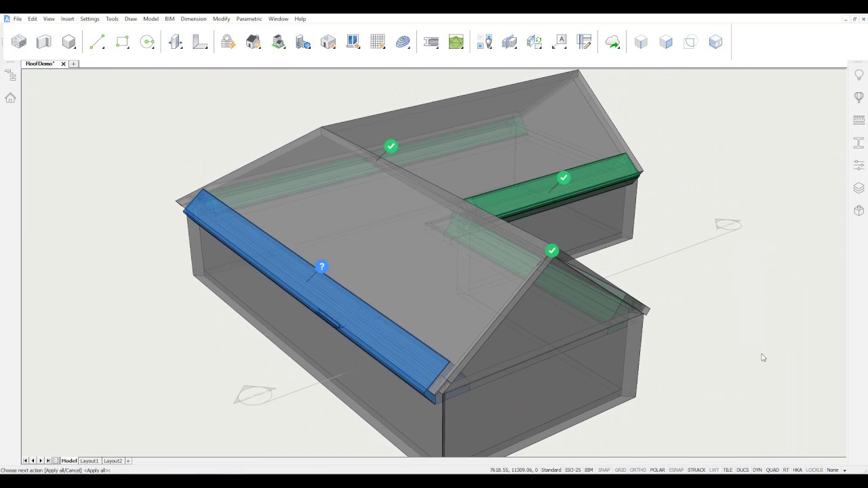
Task: Click the padlock with lightning icon
Action: click(228, 42)
